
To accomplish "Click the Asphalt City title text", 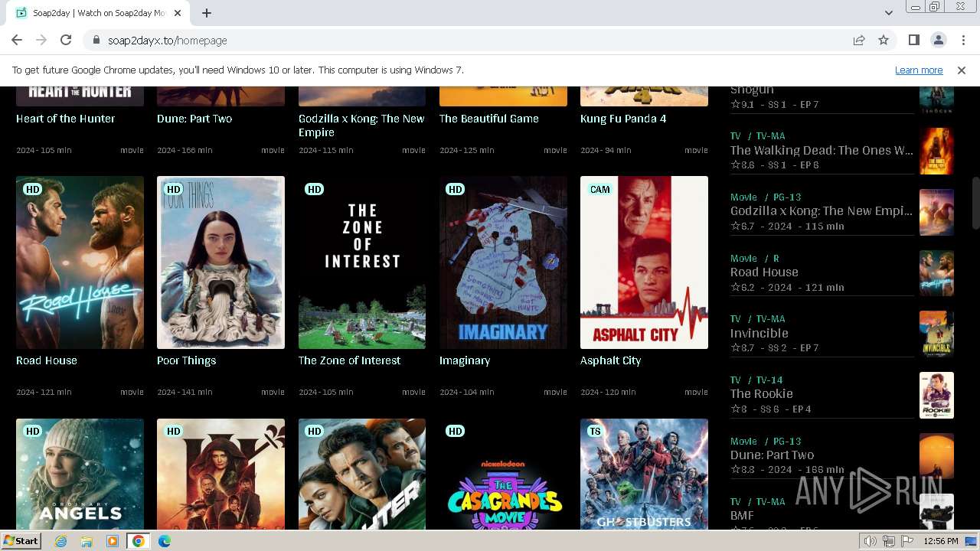I will click(611, 360).
